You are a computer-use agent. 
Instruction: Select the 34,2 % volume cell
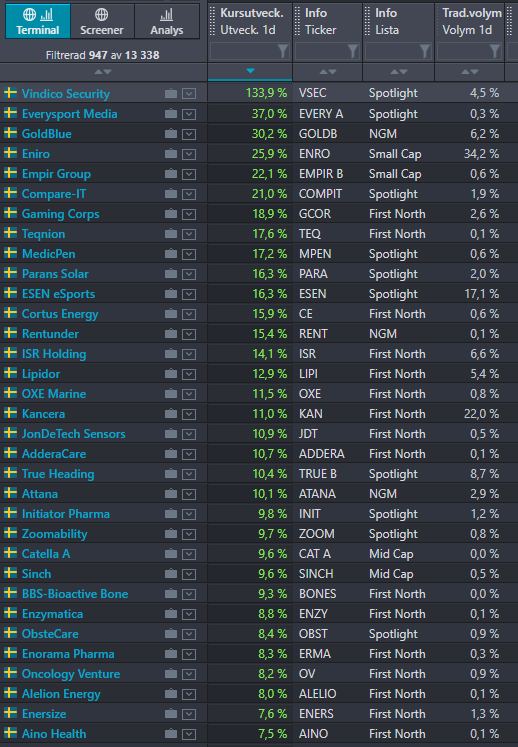coord(470,154)
